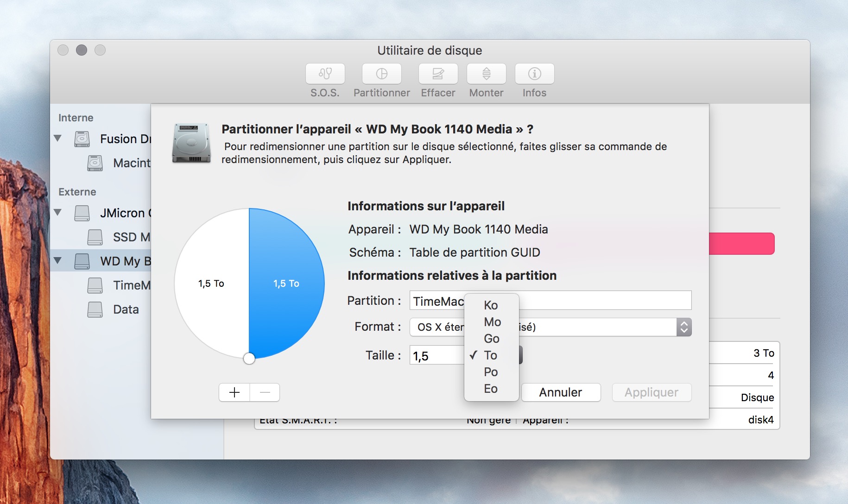Image resolution: width=848 pixels, height=504 pixels.
Task: Select the WD My Book disk in sidebar
Action: pos(101,261)
